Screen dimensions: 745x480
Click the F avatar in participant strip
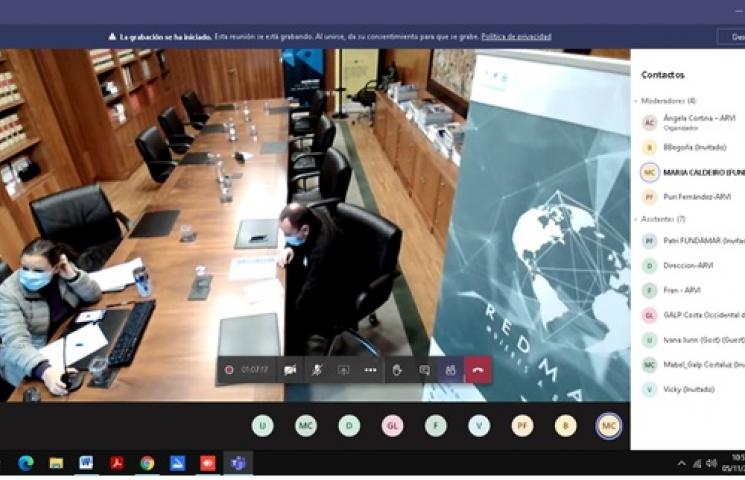(x=436, y=425)
